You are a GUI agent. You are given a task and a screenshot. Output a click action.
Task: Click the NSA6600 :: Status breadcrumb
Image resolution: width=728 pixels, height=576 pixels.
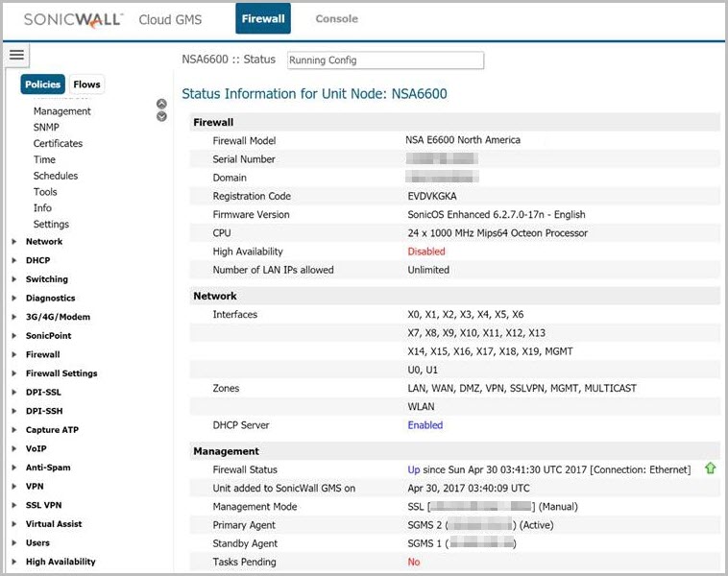click(x=229, y=60)
